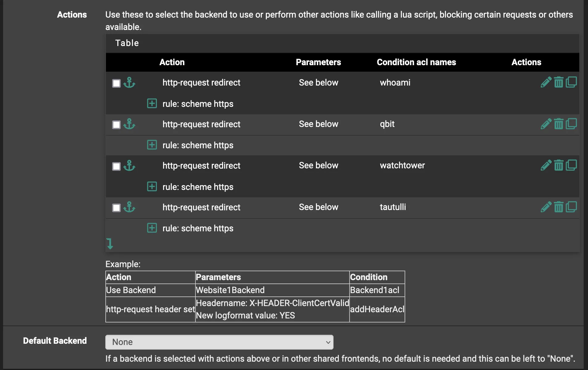Image resolution: width=588 pixels, height=370 pixels.
Task: Expand the scheme https rule under tautulli
Action: 152,228
